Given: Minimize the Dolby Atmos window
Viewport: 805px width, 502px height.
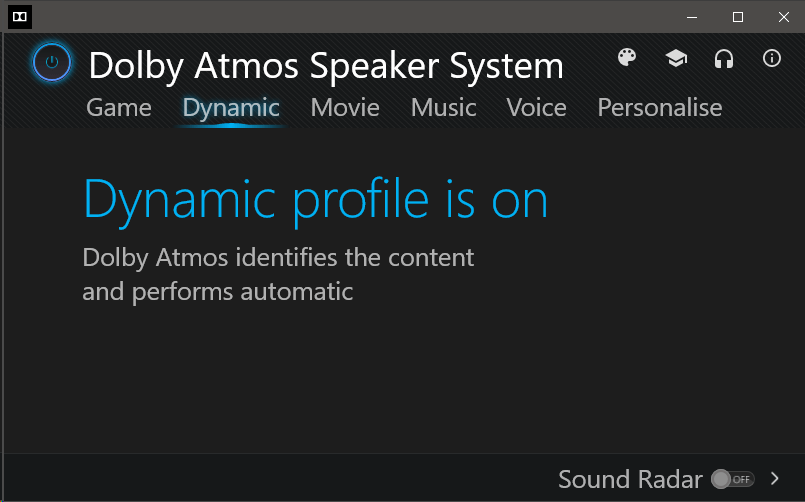Looking at the screenshot, I should click(692, 17).
